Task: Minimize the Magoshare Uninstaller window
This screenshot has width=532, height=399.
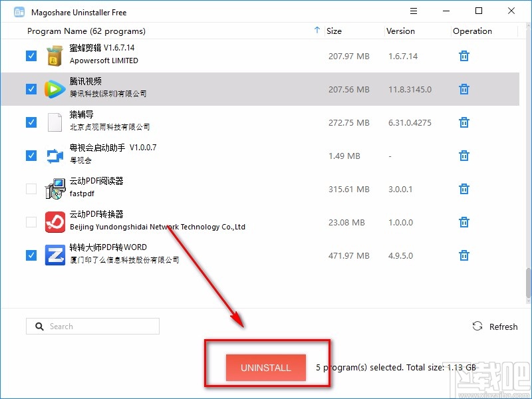Action: (446, 11)
